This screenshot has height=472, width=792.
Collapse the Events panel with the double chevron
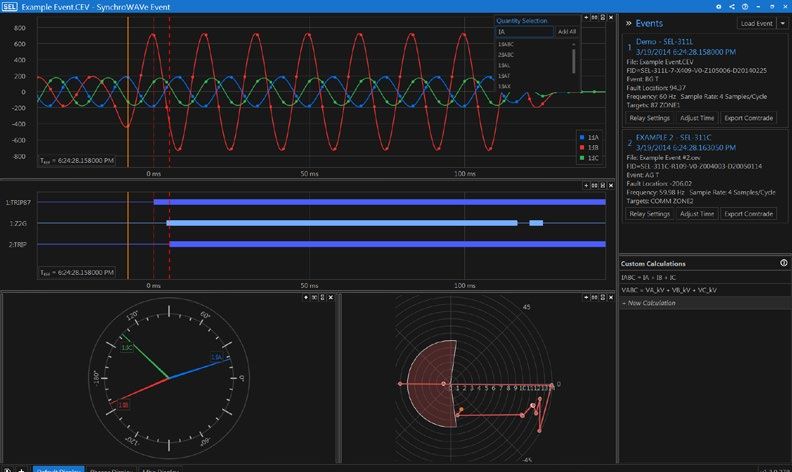pyautogui.click(x=628, y=23)
